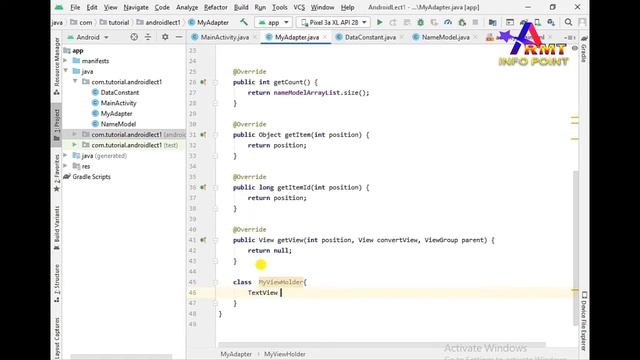Open the Build menu
The width and height of the screenshot is (640, 360).
(x=241, y=7)
